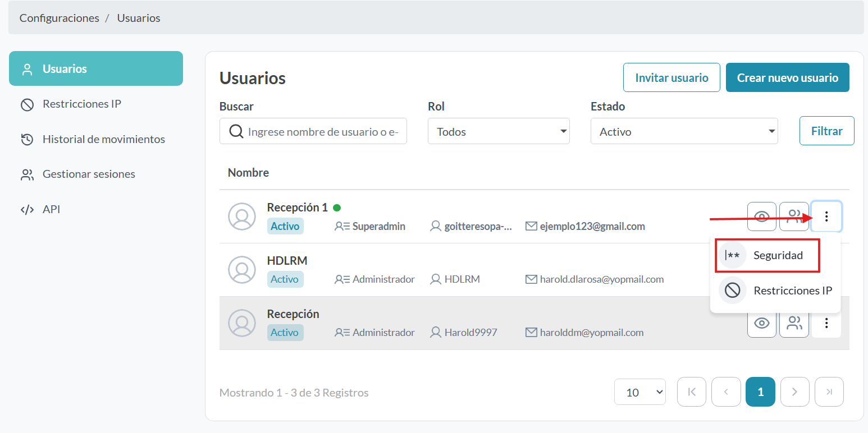Expand the Estado dropdown
868x433 pixels.
[x=683, y=132]
